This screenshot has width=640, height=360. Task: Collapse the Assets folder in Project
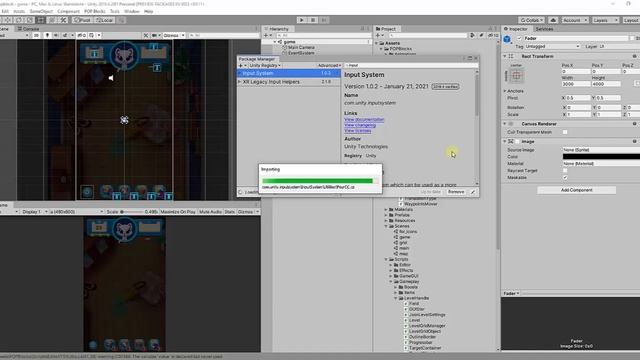click(376, 43)
